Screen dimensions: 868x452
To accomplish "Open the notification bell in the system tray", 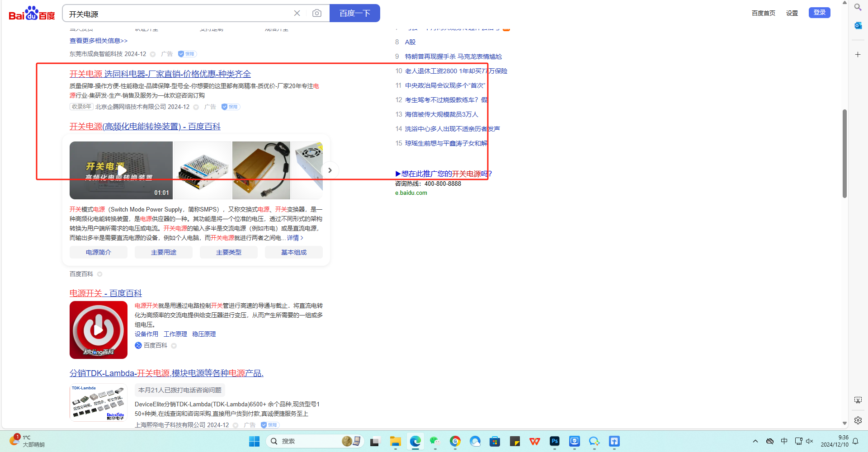I will click(855, 441).
